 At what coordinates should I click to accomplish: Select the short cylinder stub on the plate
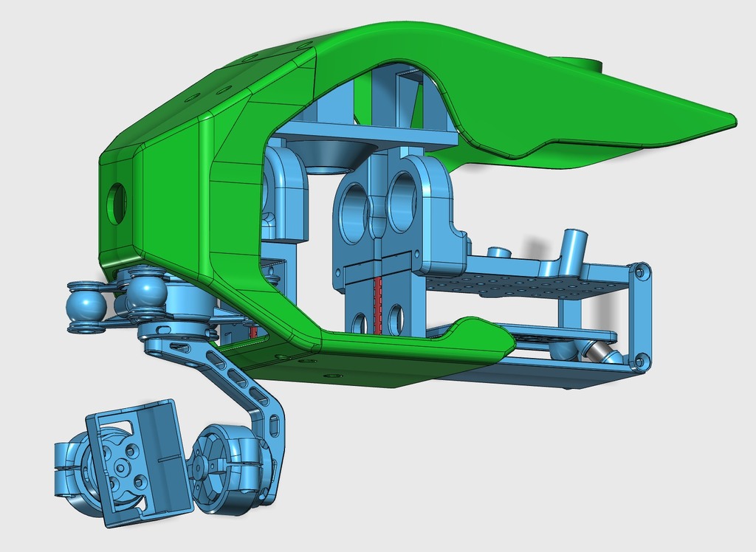coord(500,252)
